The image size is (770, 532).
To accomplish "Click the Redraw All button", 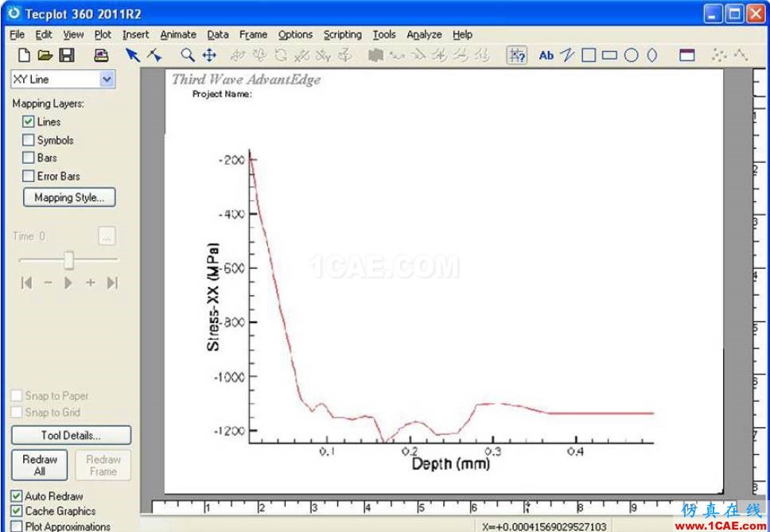I will point(39,465).
